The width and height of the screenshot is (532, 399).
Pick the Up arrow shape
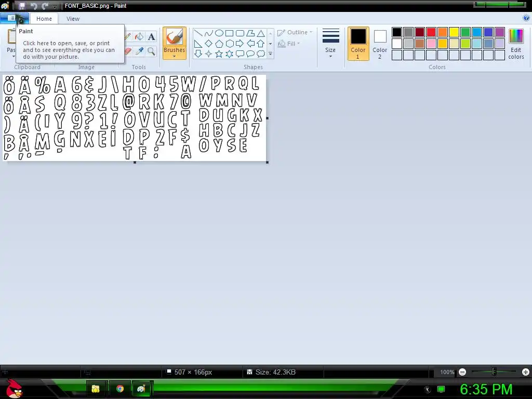(261, 44)
